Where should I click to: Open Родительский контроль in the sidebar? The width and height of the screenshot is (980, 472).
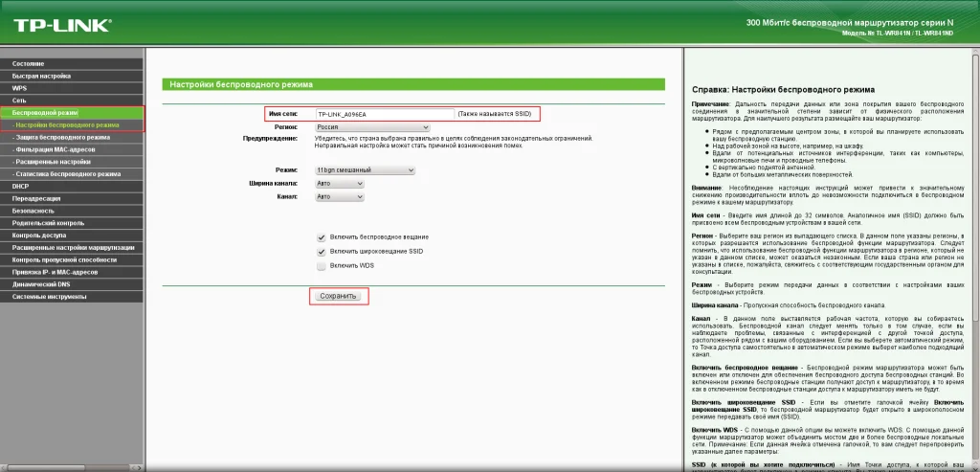[71, 222]
